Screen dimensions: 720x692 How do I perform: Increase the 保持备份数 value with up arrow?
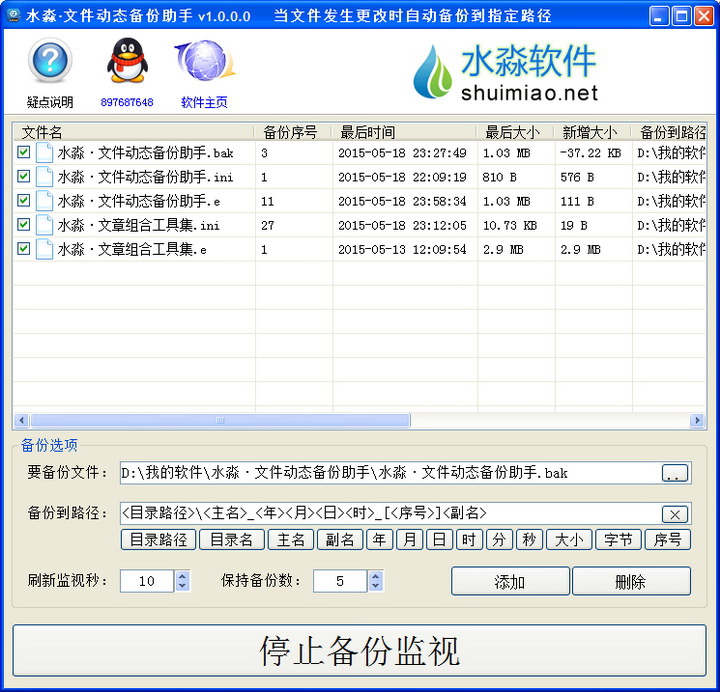375,576
